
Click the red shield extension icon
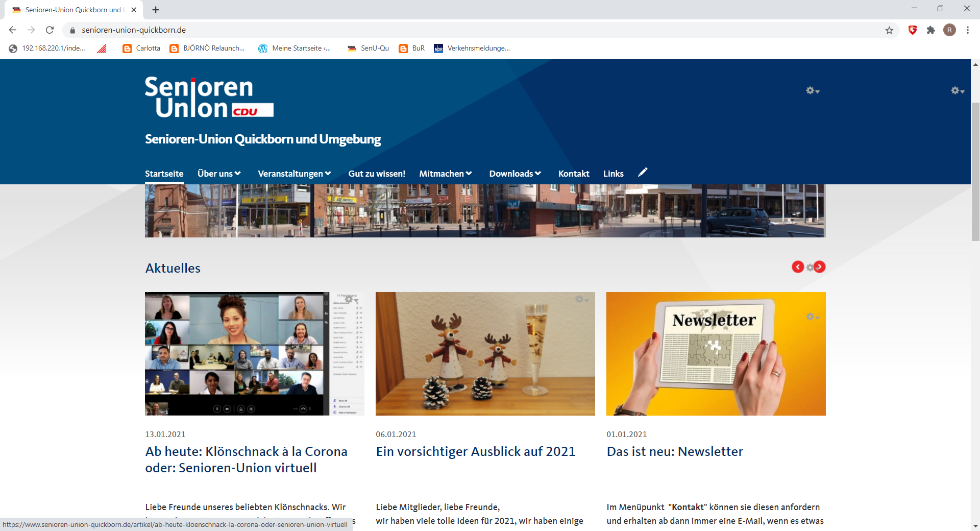tap(913, 30)
